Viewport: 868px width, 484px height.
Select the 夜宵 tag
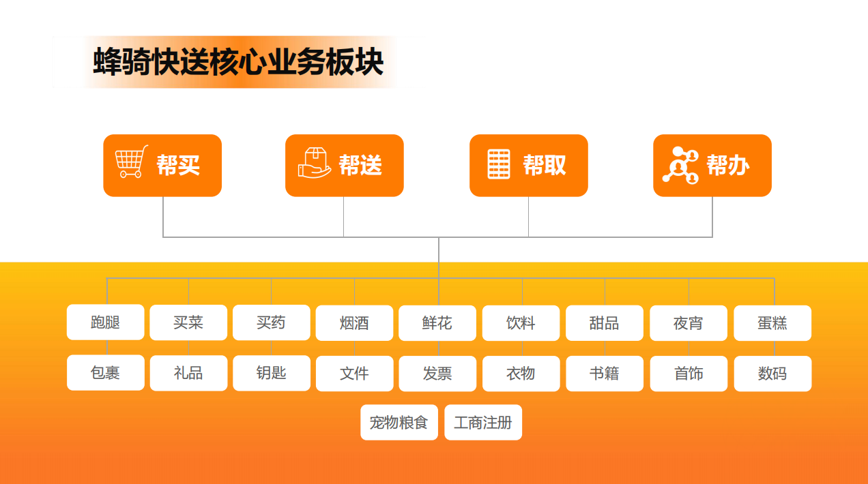[689, 323]
